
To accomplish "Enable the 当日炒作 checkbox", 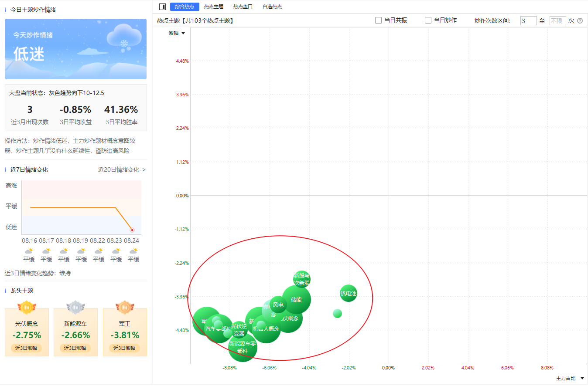I will coord(428,20).
